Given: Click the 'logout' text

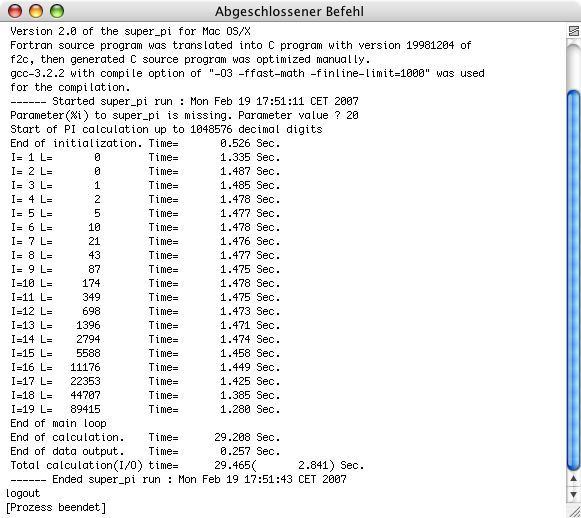Looking at the screenshot, I should pyautogui.click(x=23, y=493).
